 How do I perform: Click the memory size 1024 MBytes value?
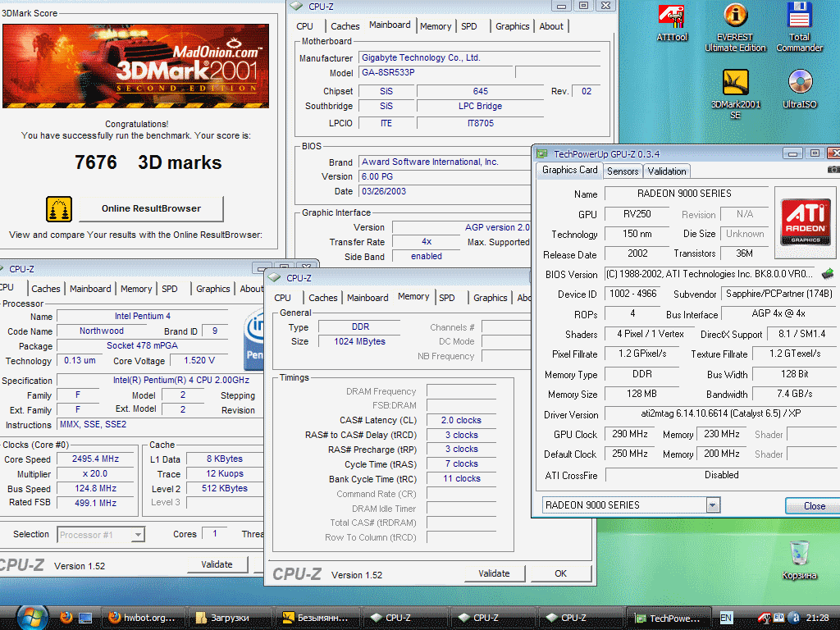tap(359, 342)
